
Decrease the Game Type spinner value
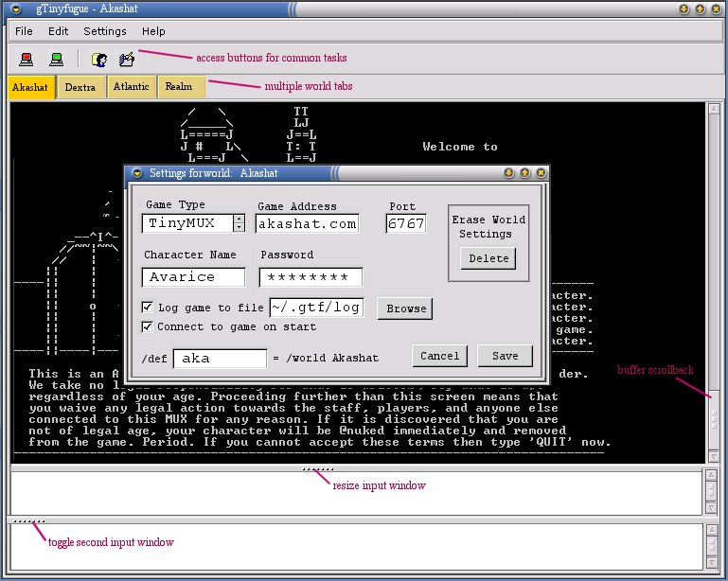240,227
